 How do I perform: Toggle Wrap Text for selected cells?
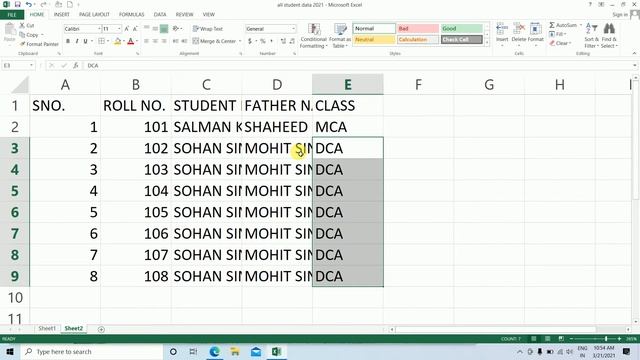[208, 29]
